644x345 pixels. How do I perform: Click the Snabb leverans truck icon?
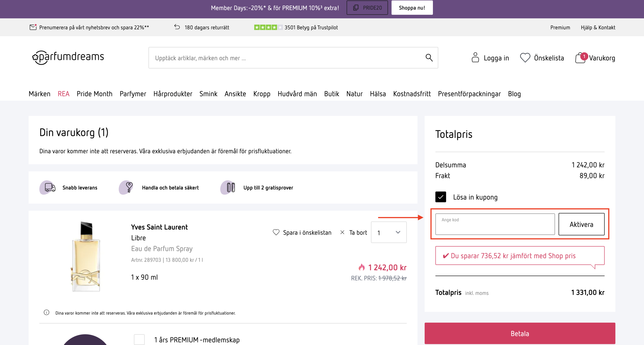(x=48, y=187)
